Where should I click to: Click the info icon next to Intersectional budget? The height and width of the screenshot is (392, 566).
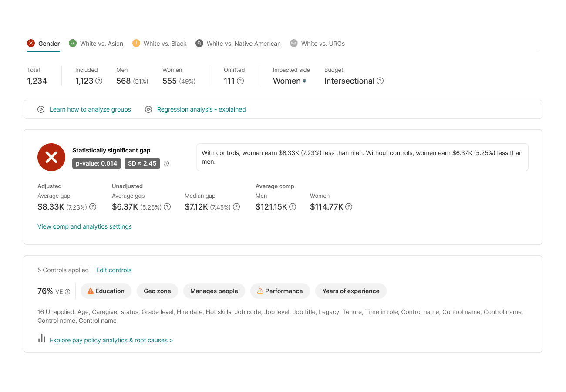(x=380, y=81)
